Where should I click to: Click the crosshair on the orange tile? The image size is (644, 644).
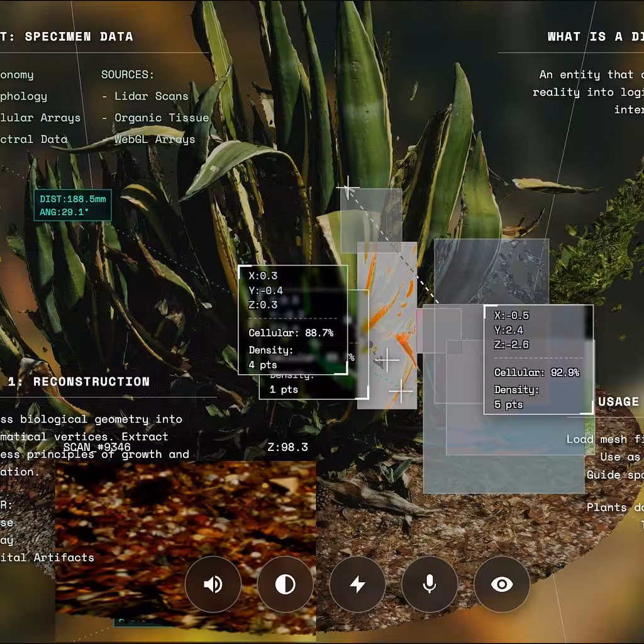(x=387, y=360)
